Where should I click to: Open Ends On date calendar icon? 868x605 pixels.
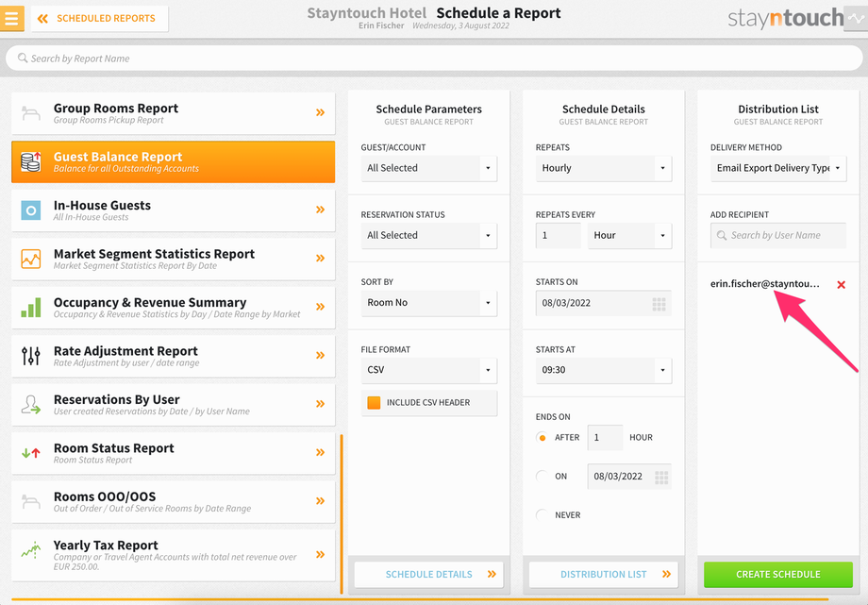tap(661, 477)
